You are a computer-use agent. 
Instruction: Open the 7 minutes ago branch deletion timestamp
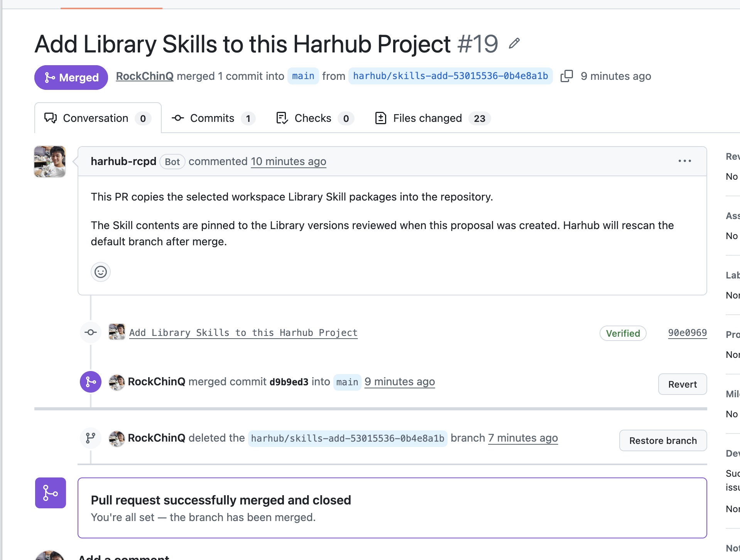[x=523, y=438]
